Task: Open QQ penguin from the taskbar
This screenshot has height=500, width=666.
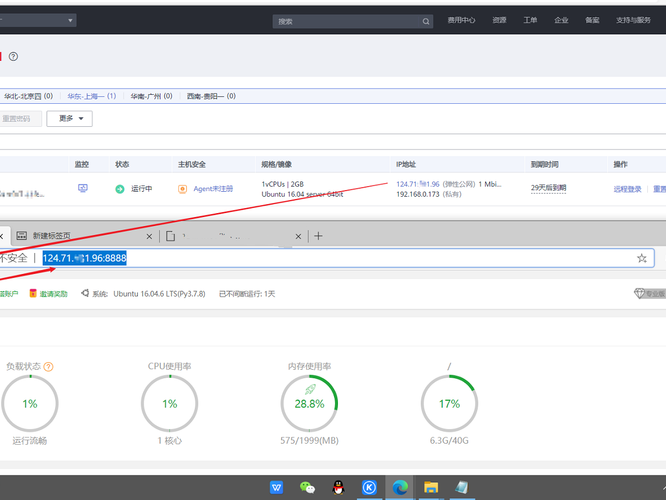Action: [338, 487]
